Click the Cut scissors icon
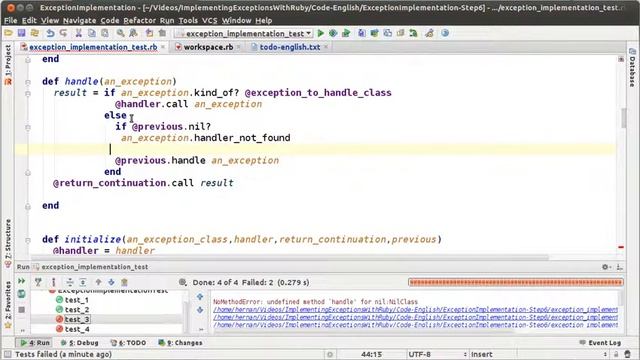640x360 pixels. point(79,33)
